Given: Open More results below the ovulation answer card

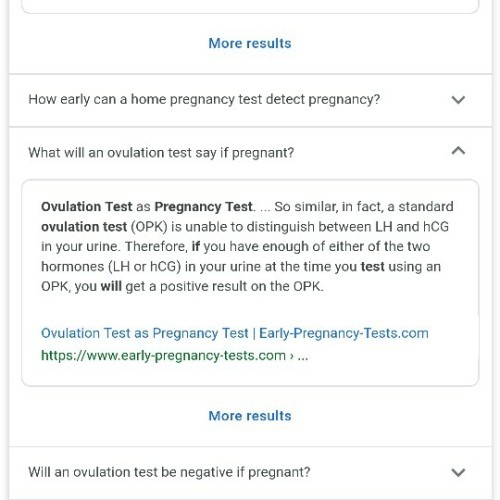Looking at the screenshot, I should 250,416.
